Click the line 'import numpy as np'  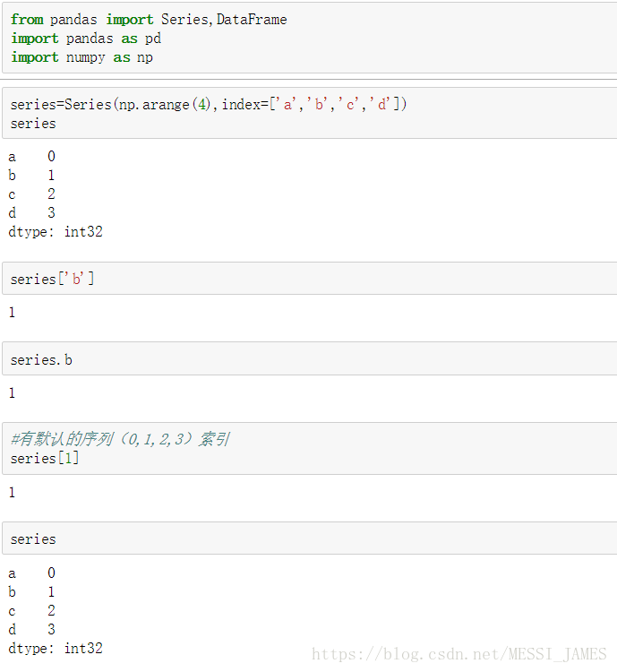(x=81, y=57)
